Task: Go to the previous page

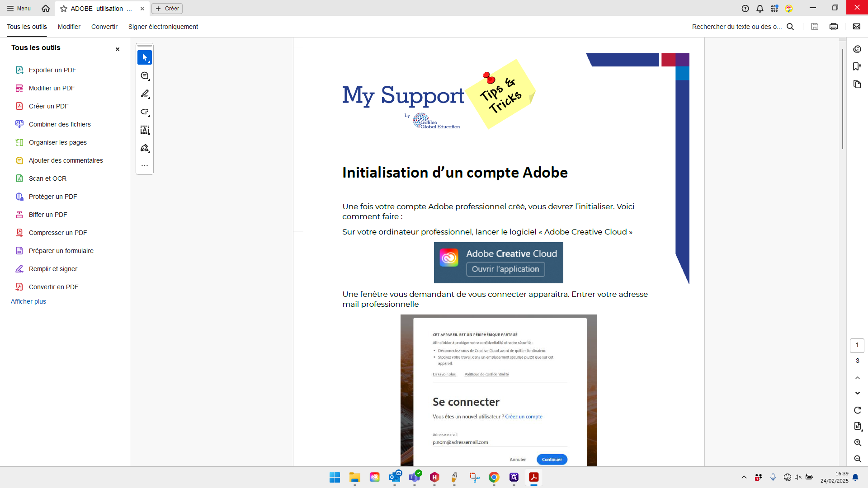Action: click(x=858, y=378)
